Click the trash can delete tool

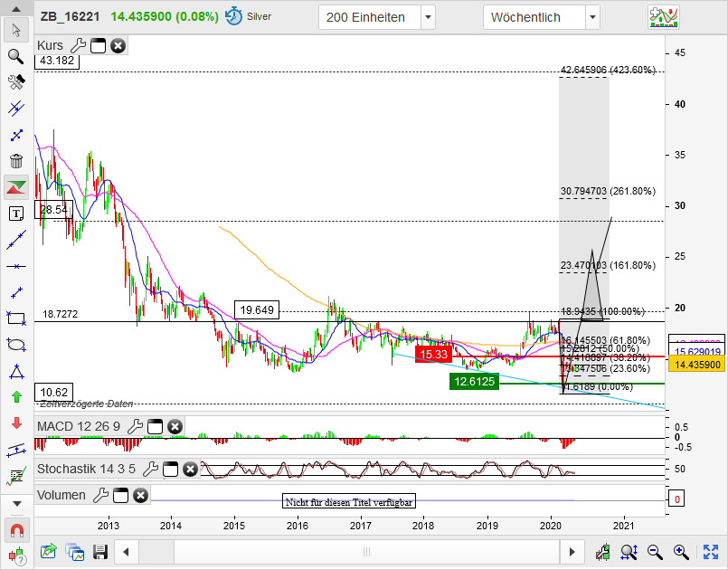[16, 161]
